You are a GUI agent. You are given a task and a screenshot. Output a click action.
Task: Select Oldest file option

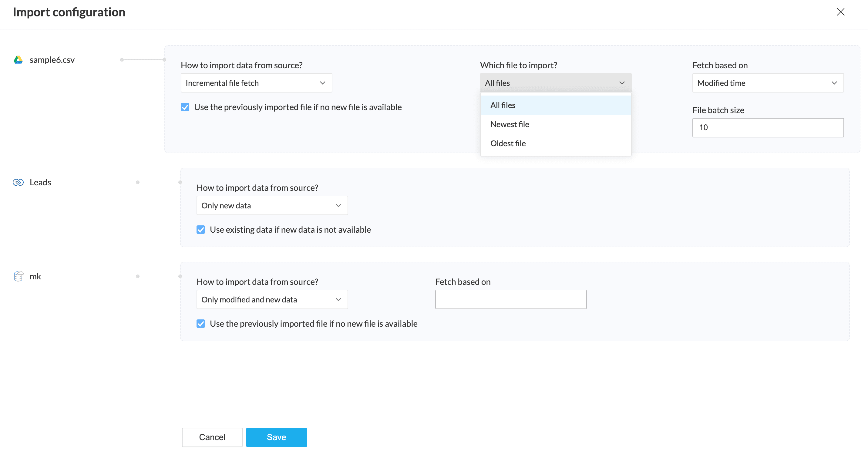pyautogui.click(x=508, y=143)
